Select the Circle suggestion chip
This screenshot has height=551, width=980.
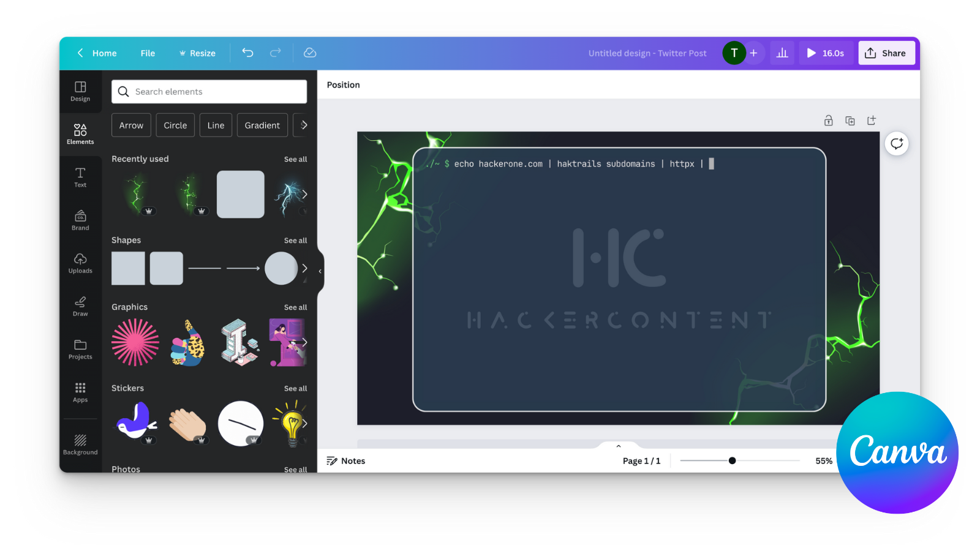175,125
